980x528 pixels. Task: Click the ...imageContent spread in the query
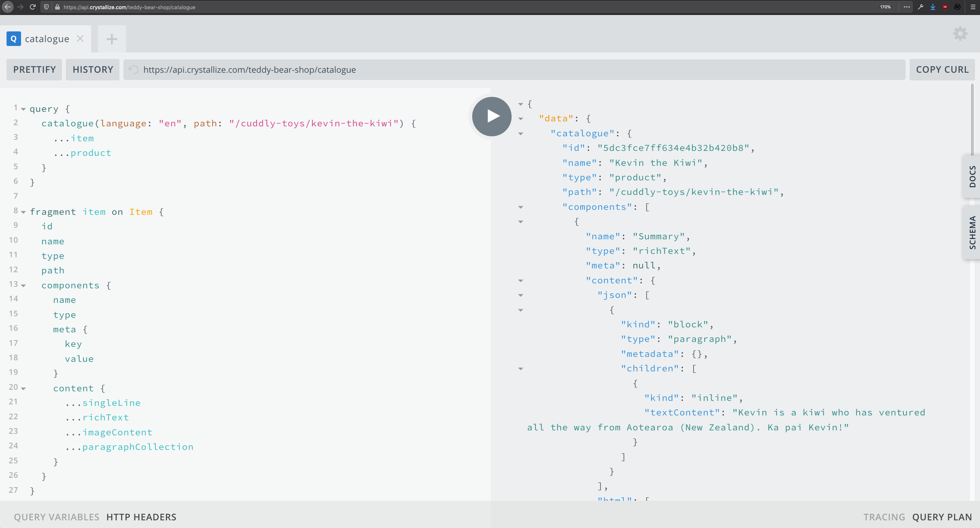(109, 432)
